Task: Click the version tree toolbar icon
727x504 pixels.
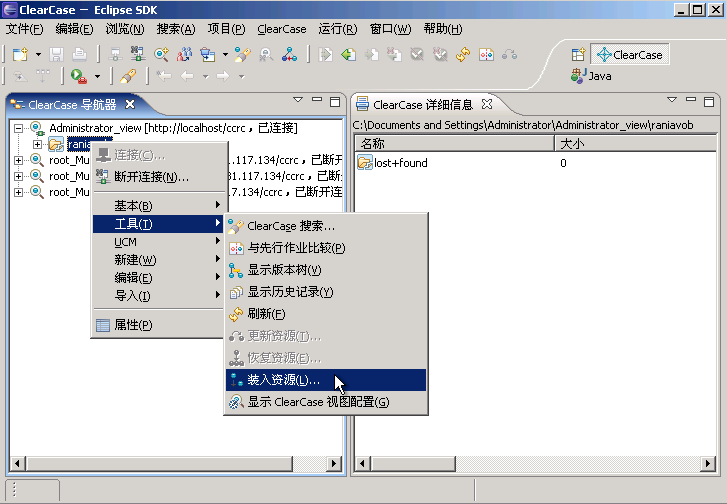Action: 289,55
